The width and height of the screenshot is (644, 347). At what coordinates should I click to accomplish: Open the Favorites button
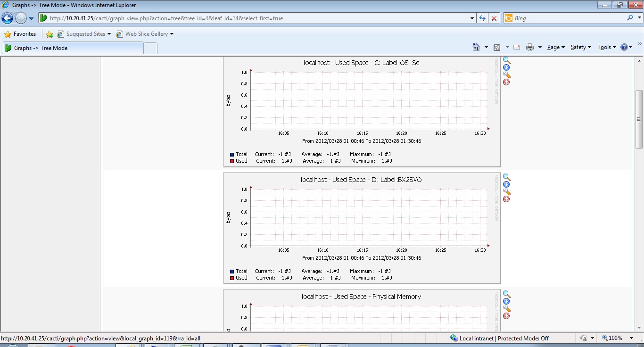pyautogui.click(x=20, y=34)
